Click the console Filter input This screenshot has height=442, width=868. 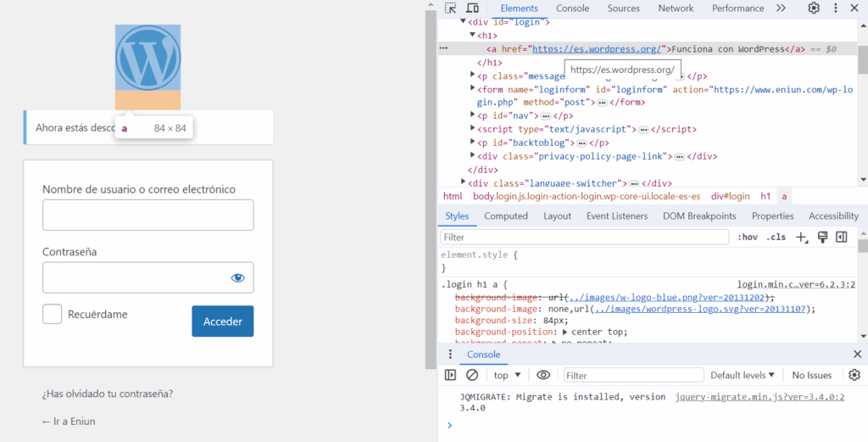point(634,375)
